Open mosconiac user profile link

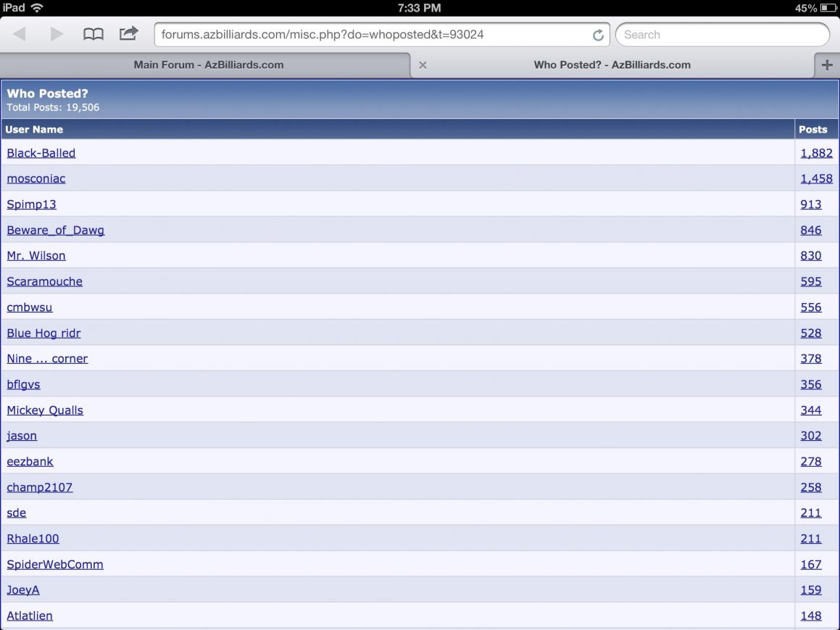click(x=36, y=178)
